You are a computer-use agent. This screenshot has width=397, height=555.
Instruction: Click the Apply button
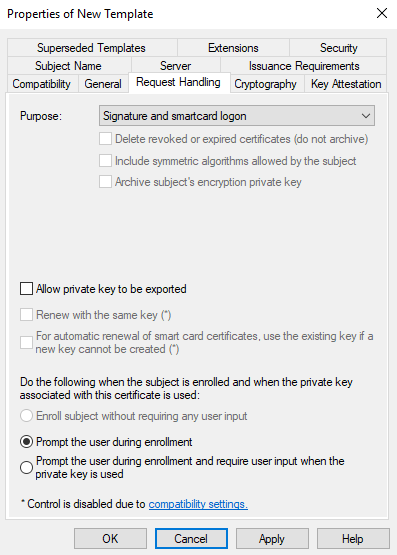pyautogui.click(x=272, y=539)
